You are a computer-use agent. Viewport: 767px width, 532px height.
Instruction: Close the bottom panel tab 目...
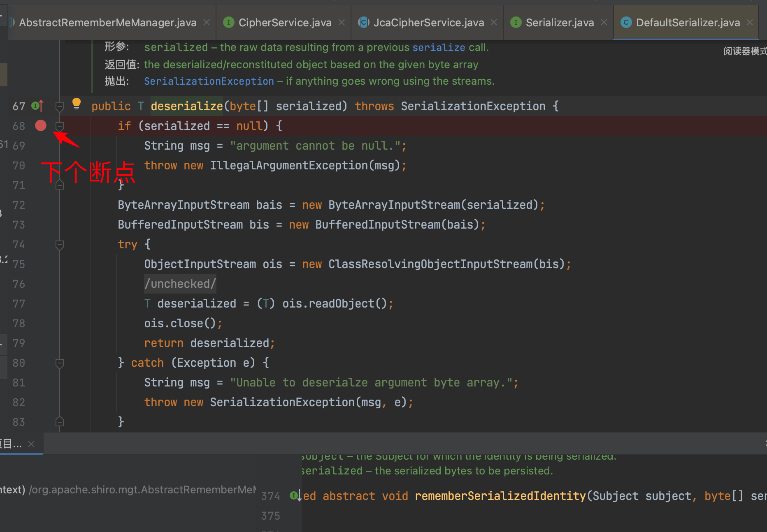pyautogui.click(x=31, y=444)
